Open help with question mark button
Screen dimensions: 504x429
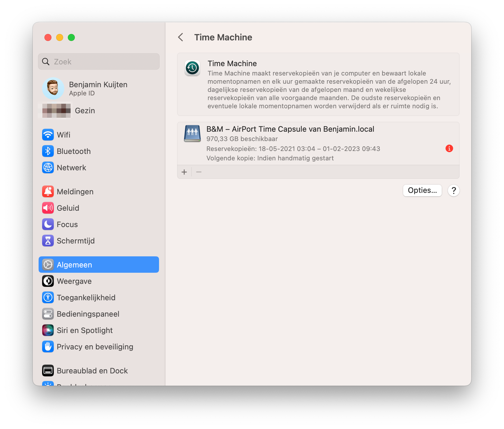(x=454, y=191)
